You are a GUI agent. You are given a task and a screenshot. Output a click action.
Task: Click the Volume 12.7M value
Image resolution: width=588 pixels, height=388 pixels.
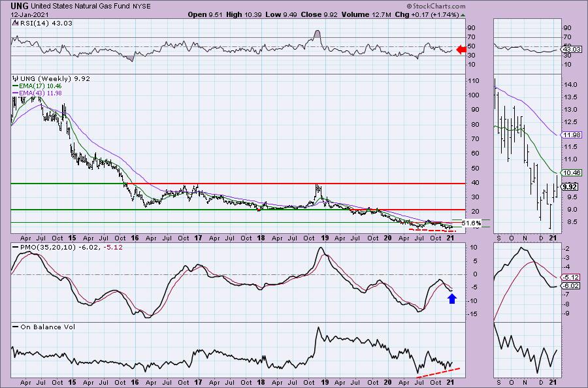[367, 14]
